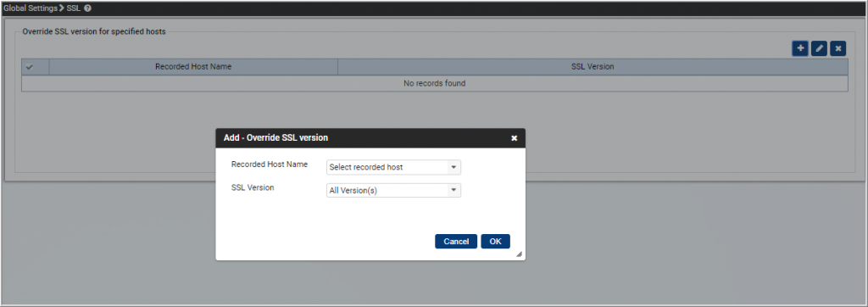The width and height of the screenshot is (868, 307).
Task: Click Global Settings breadcrumb
Action: [x=30, y=8]
